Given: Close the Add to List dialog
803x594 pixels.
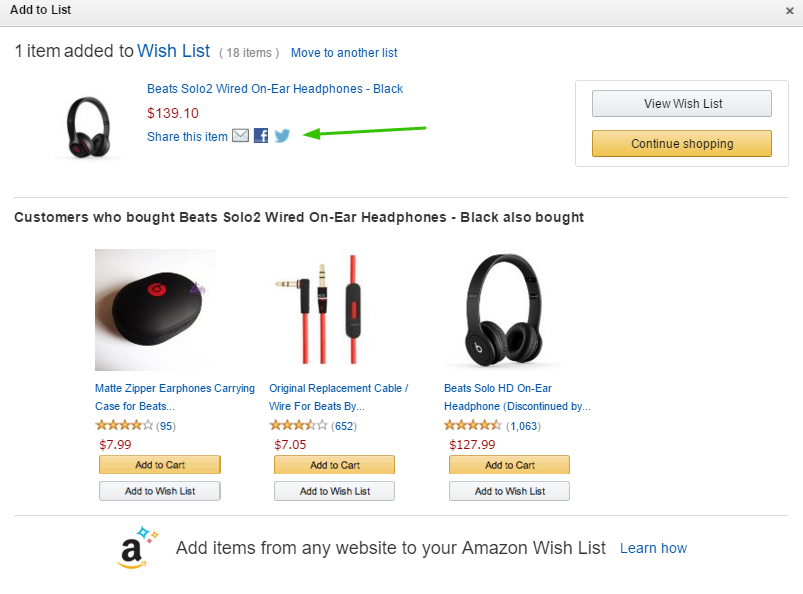Looking at the screenshot, I should click(790, 11).
